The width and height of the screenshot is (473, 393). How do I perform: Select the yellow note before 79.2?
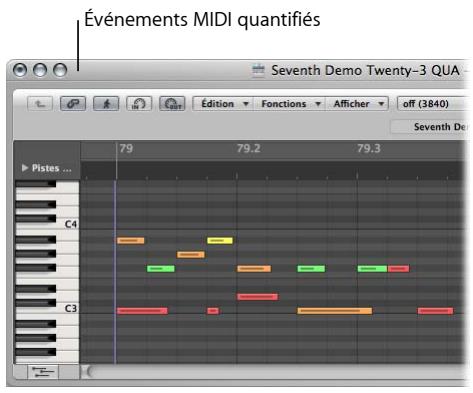[220, 240]
